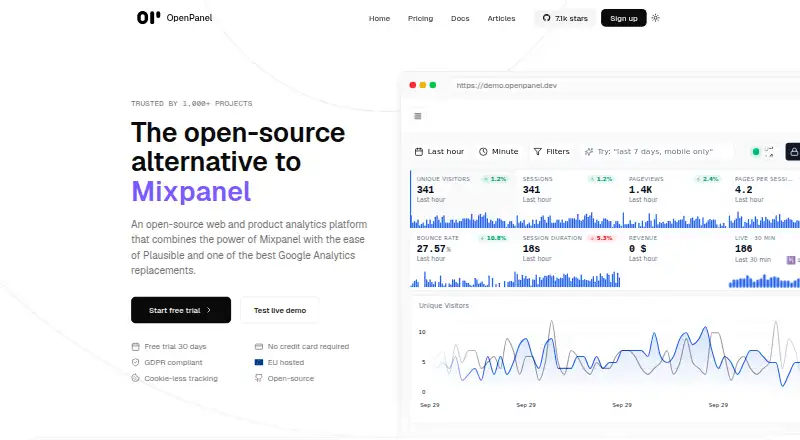Click the Sign up button
This screenshot has width=800, height=440.
(623, 18)
